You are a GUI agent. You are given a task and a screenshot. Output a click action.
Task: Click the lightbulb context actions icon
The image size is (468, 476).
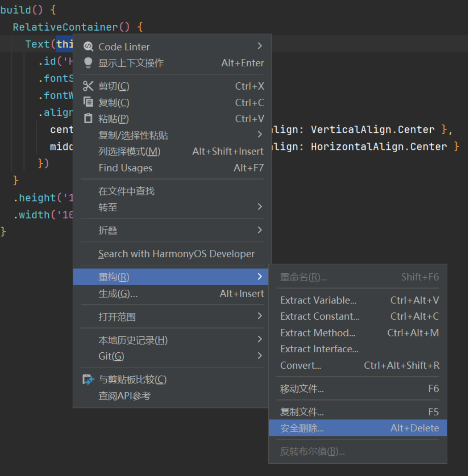pos(88,63)
